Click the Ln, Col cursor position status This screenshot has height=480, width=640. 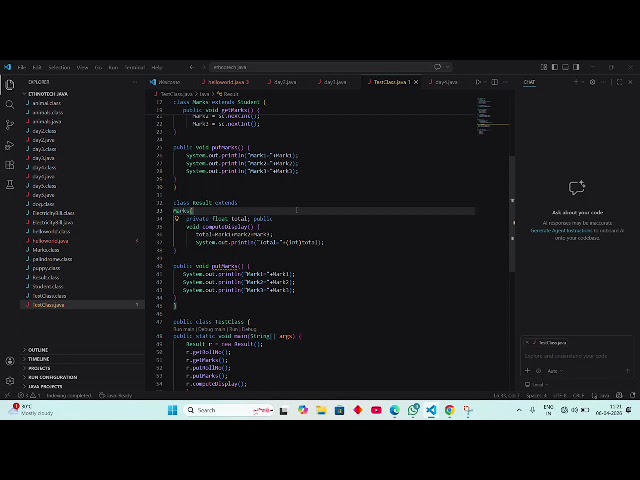[x=507, y=395]
